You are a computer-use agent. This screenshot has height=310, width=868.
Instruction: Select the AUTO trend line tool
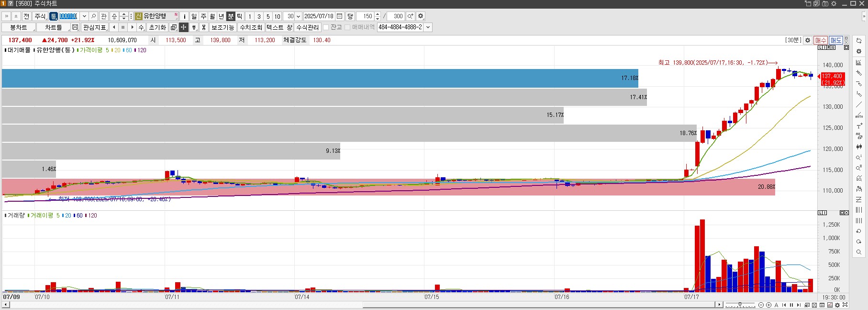[859, 115]
